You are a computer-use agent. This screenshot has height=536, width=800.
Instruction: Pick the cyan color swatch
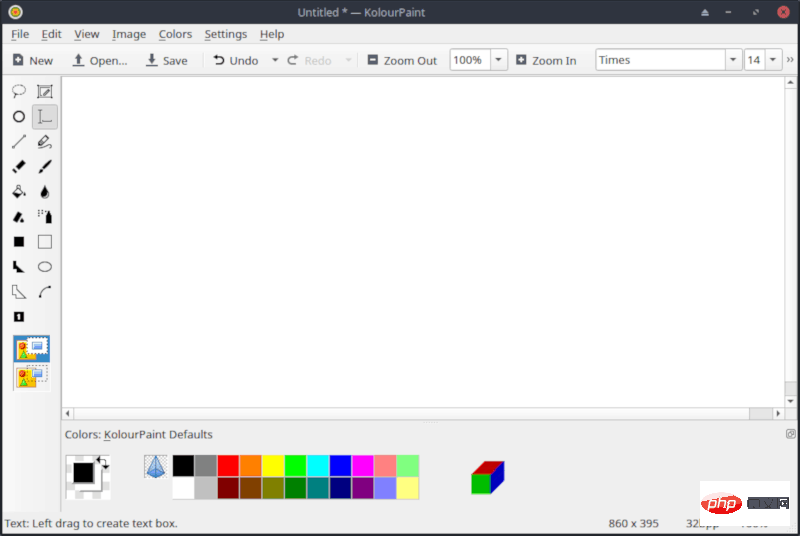[318, 466]
